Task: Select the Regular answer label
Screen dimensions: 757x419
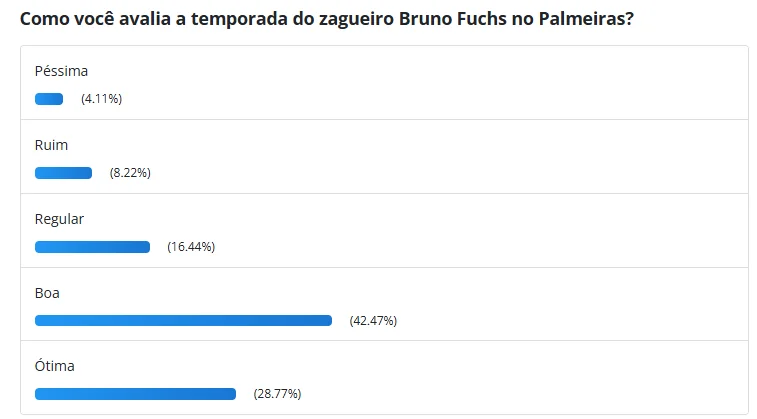Action: pyautogui.click(x=59, y=219)
